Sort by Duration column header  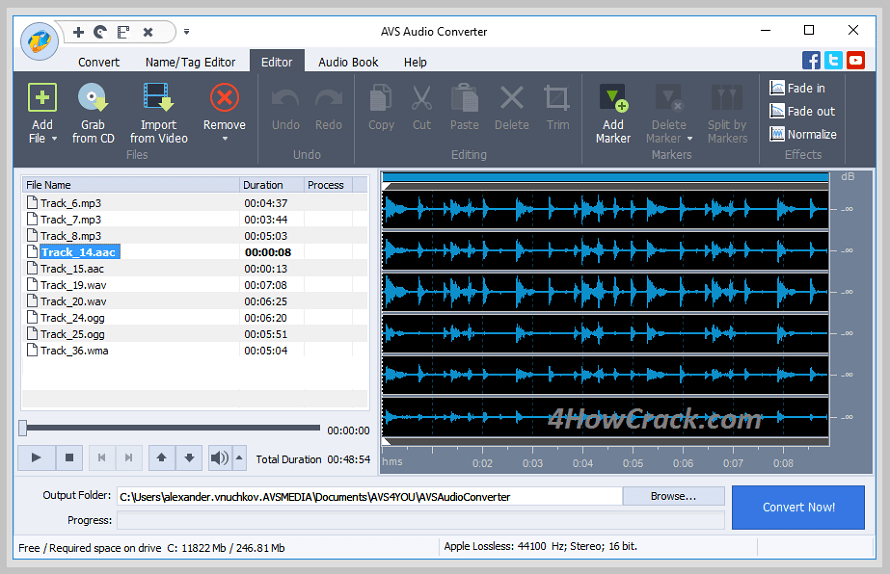(x=271, y=185)
